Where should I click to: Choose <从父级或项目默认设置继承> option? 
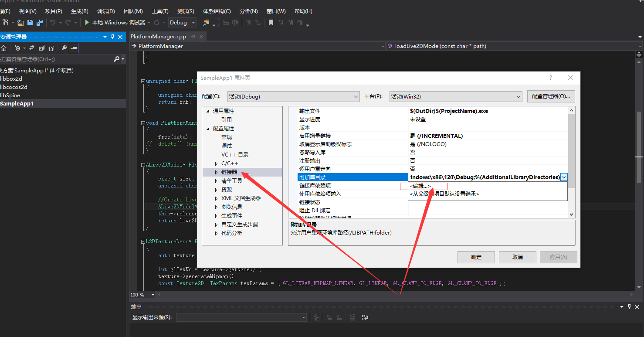(444, 194)
